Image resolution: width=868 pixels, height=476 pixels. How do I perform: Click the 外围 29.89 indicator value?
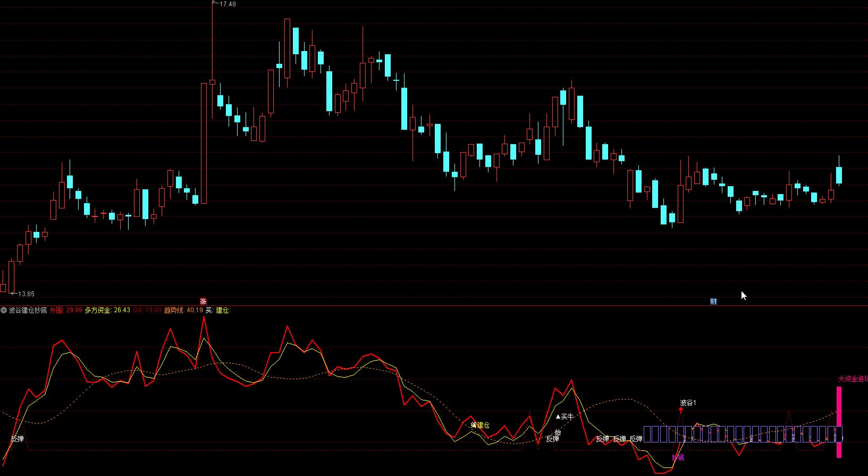tap(66, 310)
